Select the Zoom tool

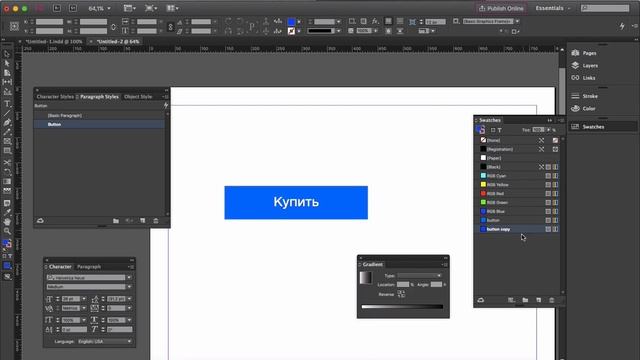tap(7, 231)
